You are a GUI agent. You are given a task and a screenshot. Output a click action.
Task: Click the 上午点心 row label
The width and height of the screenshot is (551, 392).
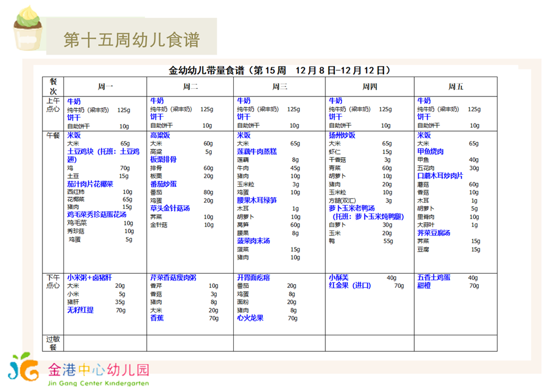pos(53,105)
